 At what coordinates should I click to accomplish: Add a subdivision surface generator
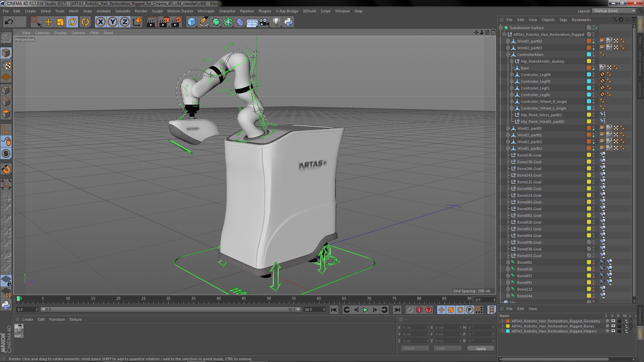[216, 22]
